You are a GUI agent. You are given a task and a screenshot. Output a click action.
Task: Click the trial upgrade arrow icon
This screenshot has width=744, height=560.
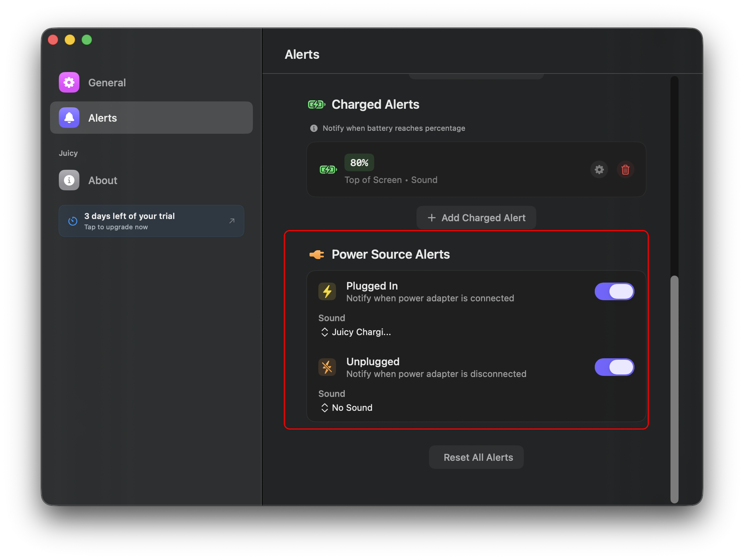232,221
